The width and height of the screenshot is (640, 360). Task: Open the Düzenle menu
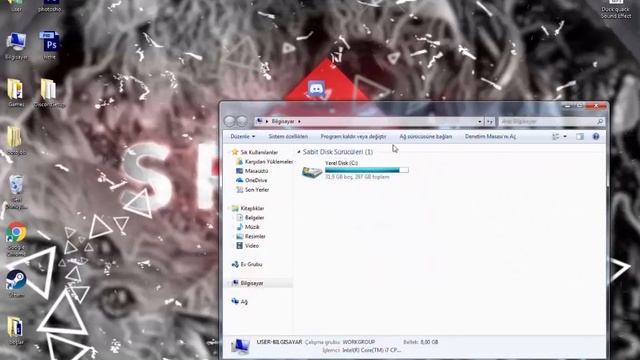click(242, 137)
